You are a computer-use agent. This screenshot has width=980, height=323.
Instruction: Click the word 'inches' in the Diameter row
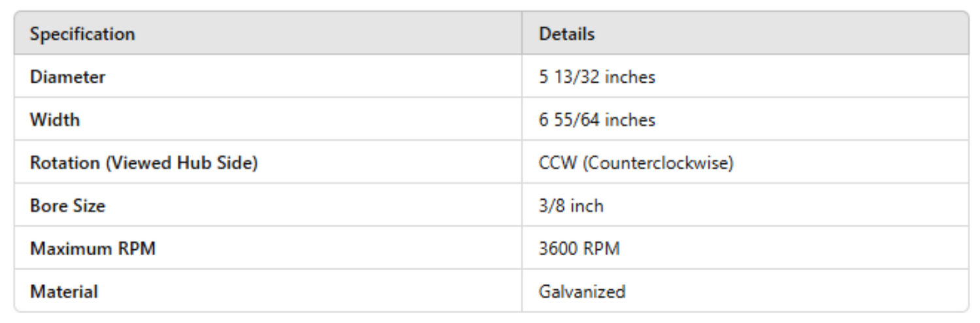[630, 77]
